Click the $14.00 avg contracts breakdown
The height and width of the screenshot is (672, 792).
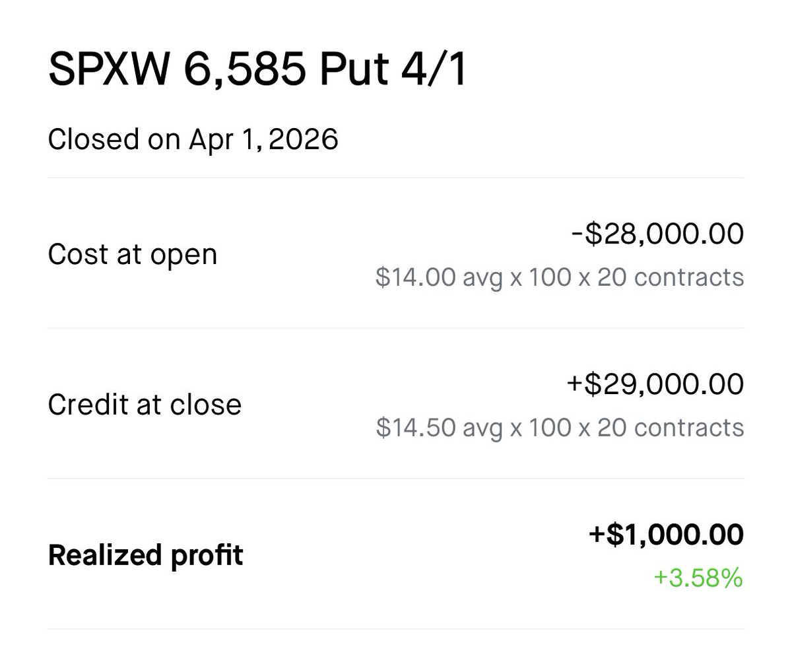[x=560, y=277]
